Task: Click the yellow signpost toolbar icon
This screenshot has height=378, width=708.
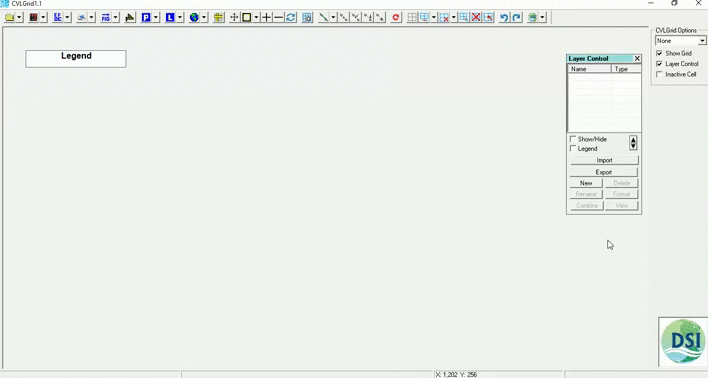Action: tap(219, 18)
